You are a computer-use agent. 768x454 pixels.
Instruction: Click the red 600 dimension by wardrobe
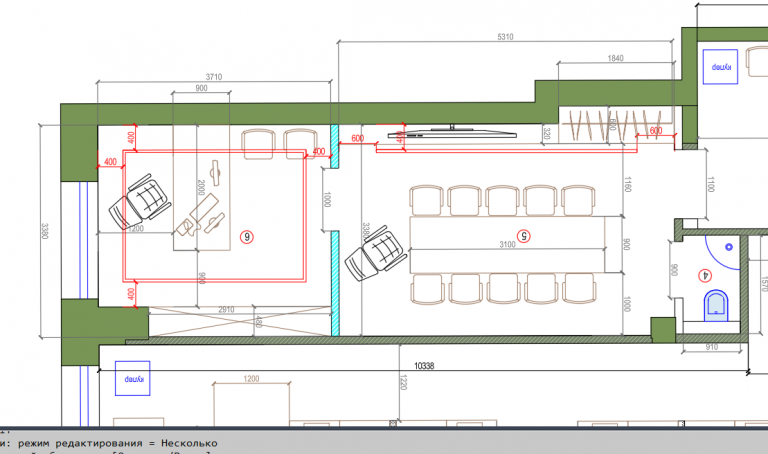656,130
